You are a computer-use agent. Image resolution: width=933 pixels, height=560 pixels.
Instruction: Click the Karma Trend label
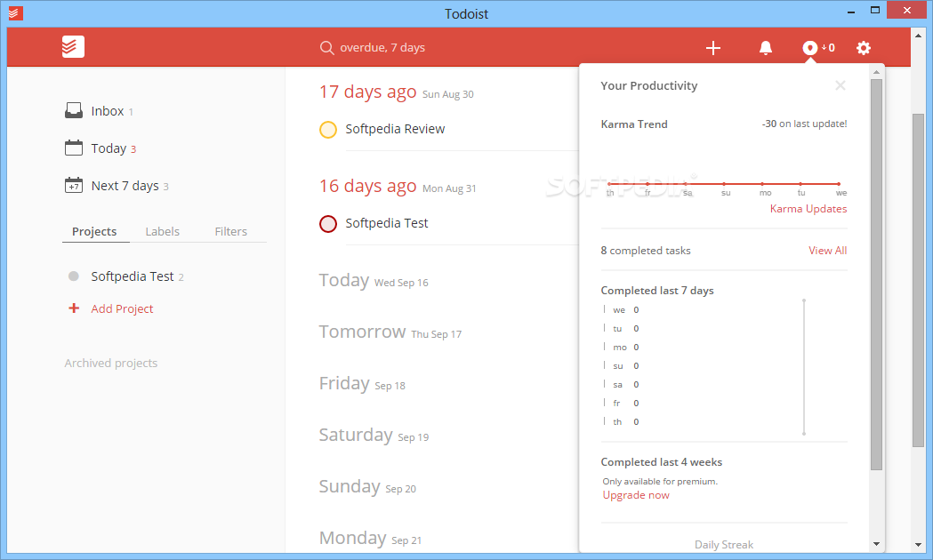(x=634, y=124)
